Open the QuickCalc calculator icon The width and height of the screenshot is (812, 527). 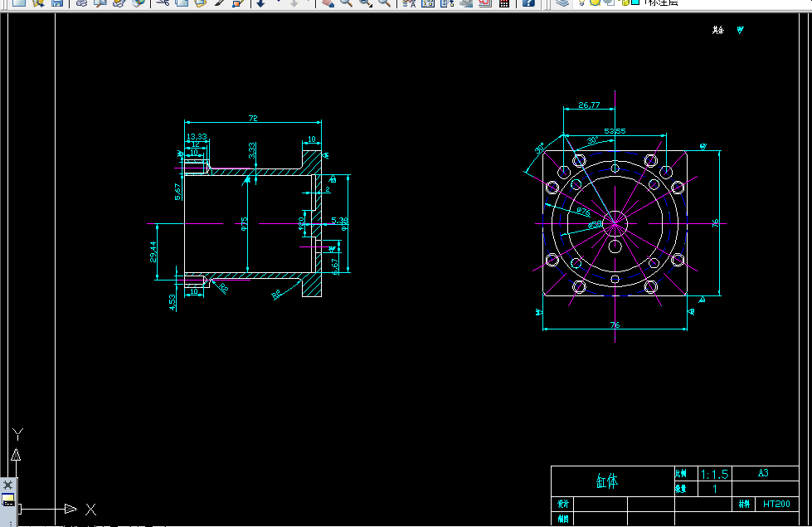tap(504, 2)
